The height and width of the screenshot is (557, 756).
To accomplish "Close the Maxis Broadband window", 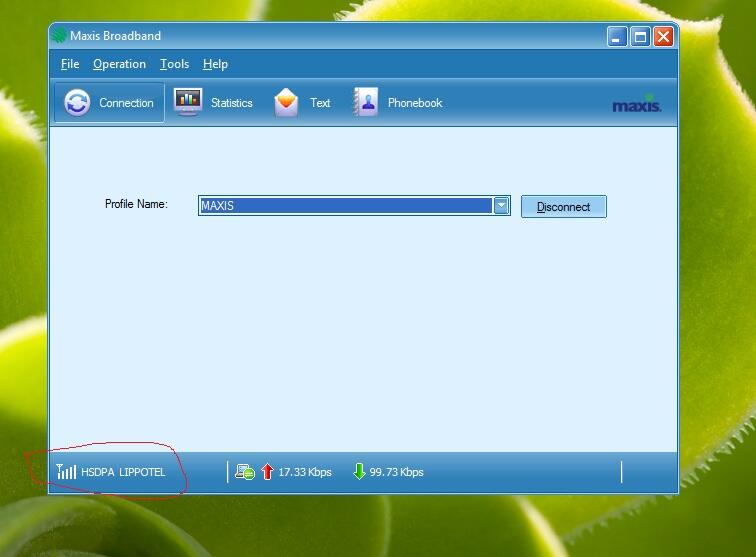I will tap(663, 37).
